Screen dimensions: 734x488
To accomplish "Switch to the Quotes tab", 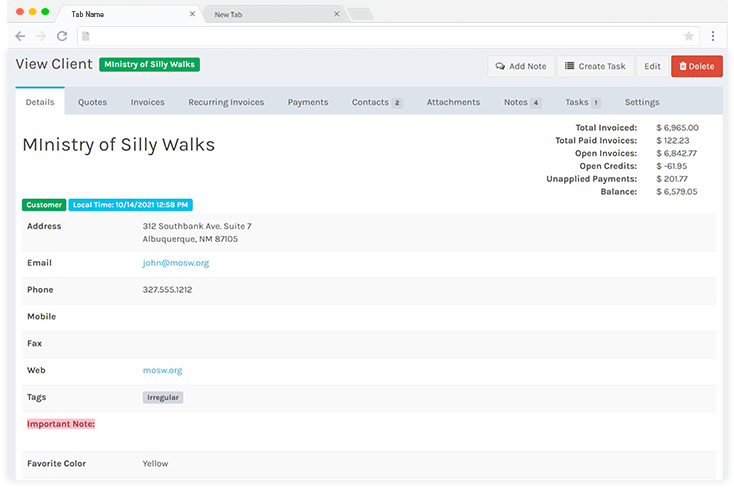I will (92, 102).
